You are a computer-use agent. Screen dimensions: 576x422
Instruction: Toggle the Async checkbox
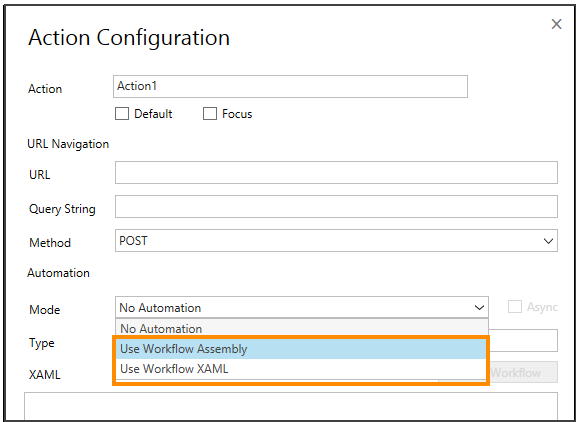[x=515, y=307]
